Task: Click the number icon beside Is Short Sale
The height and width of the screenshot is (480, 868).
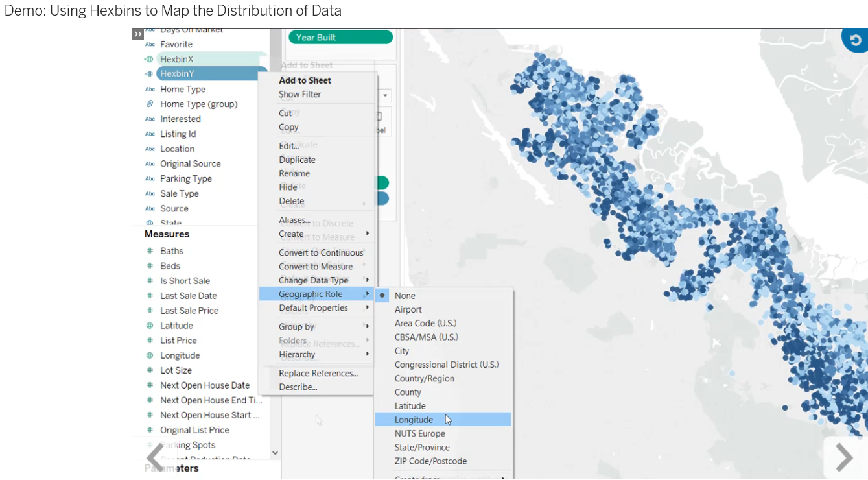Action: pos(150,281)
